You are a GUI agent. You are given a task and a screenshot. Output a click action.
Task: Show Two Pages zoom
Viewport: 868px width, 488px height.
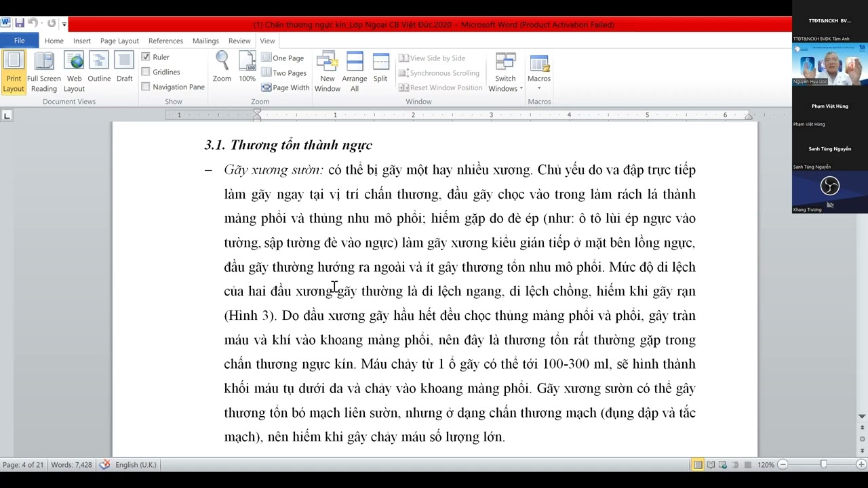[x=284, y=73]
